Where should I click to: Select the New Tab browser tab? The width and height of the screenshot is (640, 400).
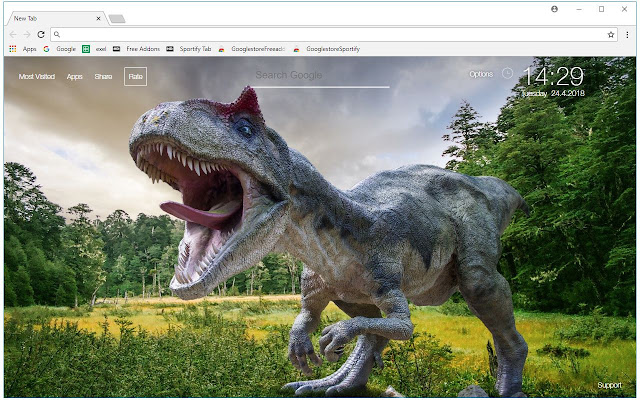tap(56, 18)
